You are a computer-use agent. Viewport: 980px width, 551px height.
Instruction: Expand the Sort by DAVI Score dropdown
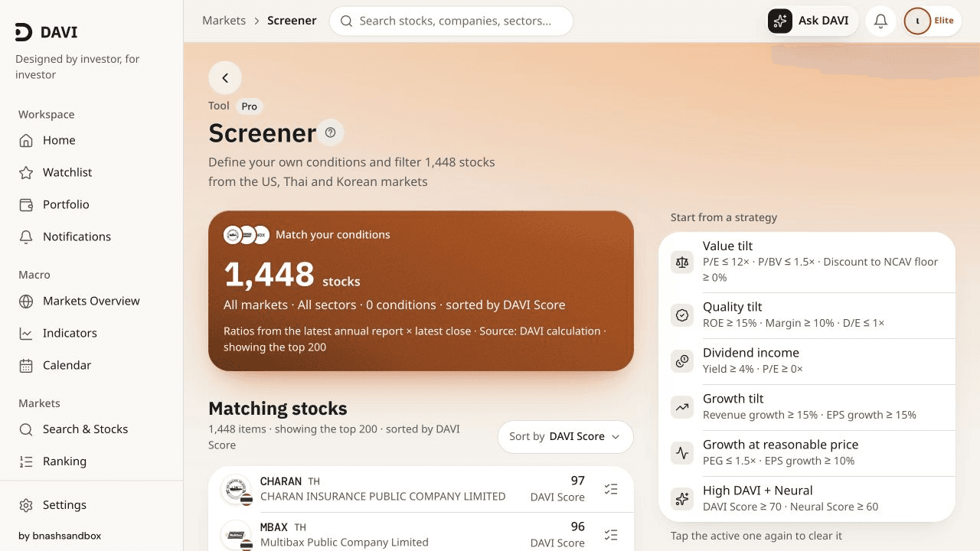pyautogui.click(x=565, y=436)
